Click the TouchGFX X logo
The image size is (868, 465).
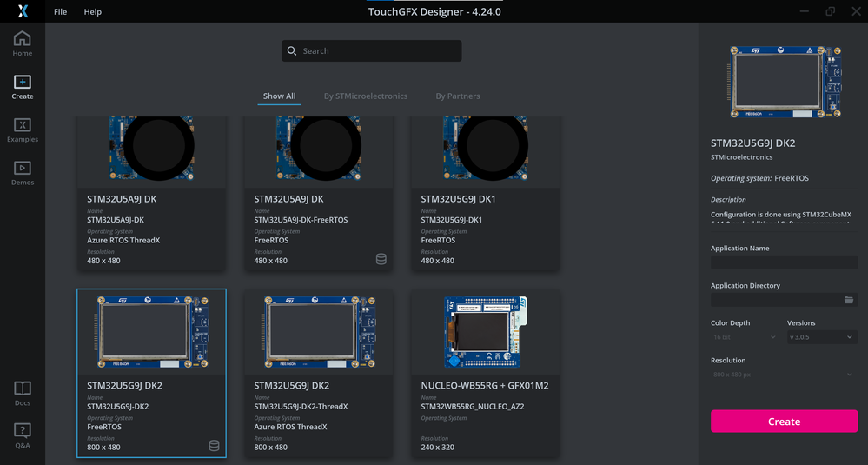tap(23, 11)
